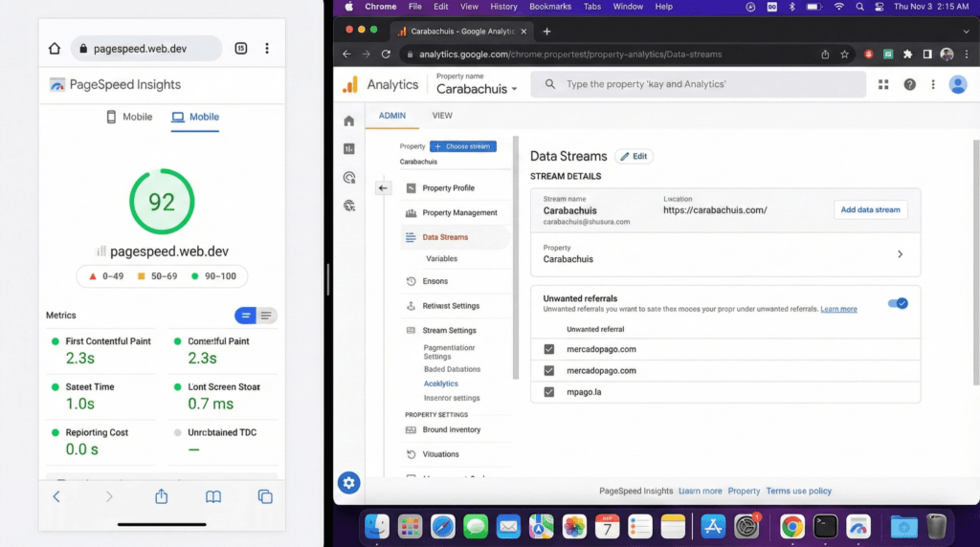Open the Explore sidebar icon
The image size is (980, 547).
pos(348,177)
